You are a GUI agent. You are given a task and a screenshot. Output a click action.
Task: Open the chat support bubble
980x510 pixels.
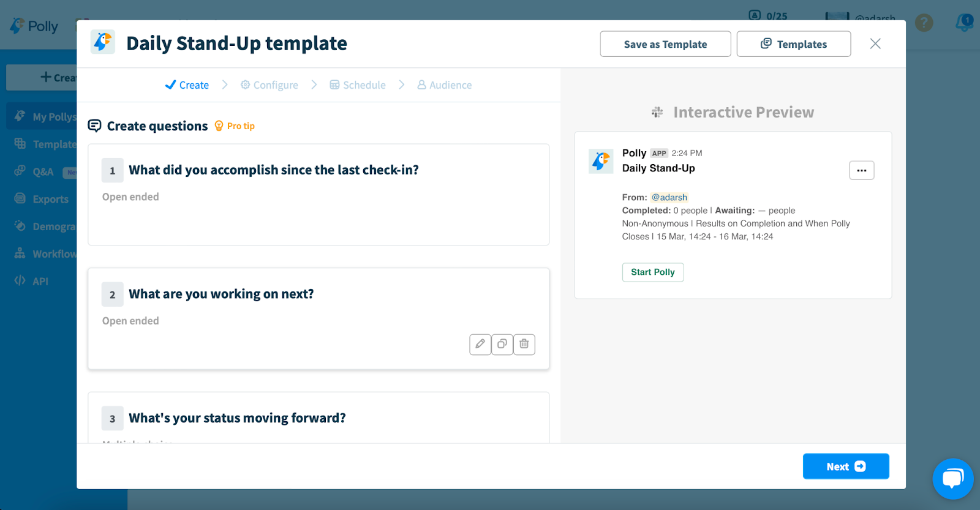pyautogui.click(x=953, y=479)
